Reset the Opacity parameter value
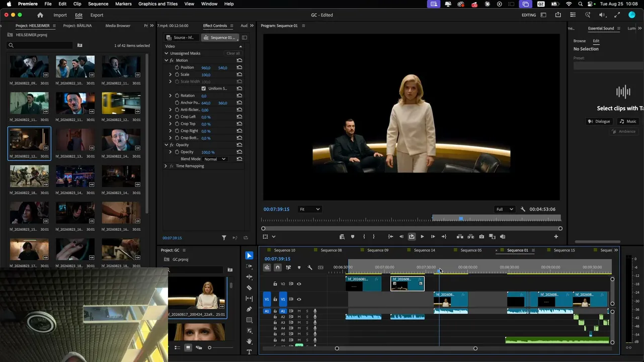Viewport: 644px width, 362px height. point(239,152)
